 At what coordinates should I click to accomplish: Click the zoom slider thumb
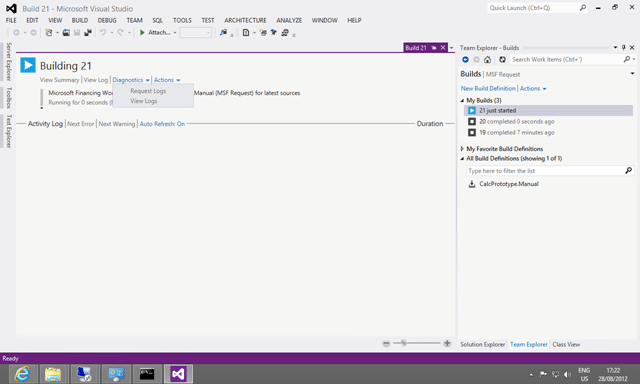(403, 343)
